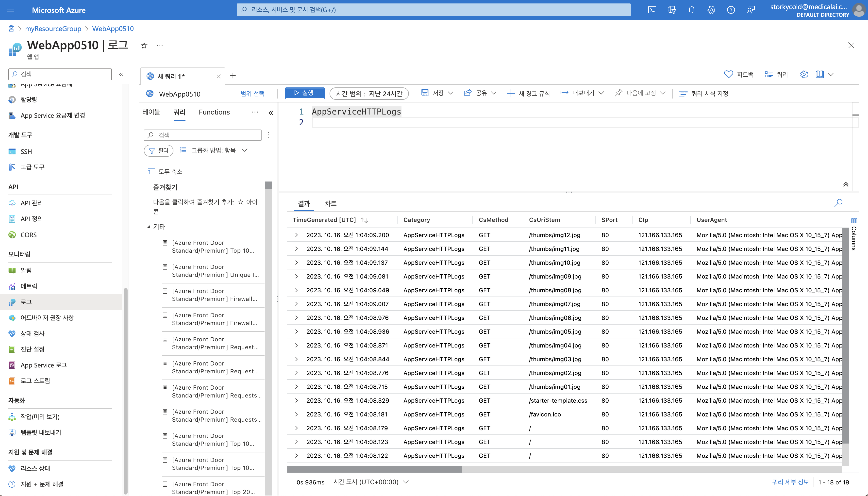
Task: Click the notifications bell icon
Action: (x=691, y=10)
